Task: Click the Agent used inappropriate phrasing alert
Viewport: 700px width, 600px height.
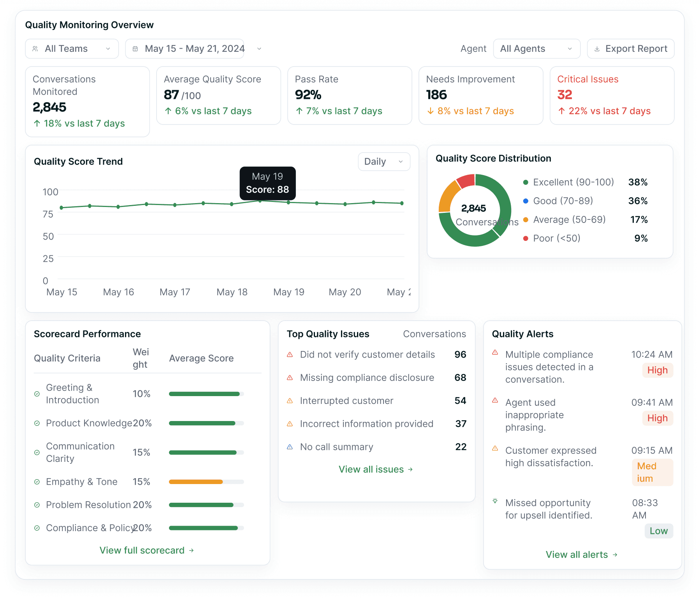Action: (535, 415)
